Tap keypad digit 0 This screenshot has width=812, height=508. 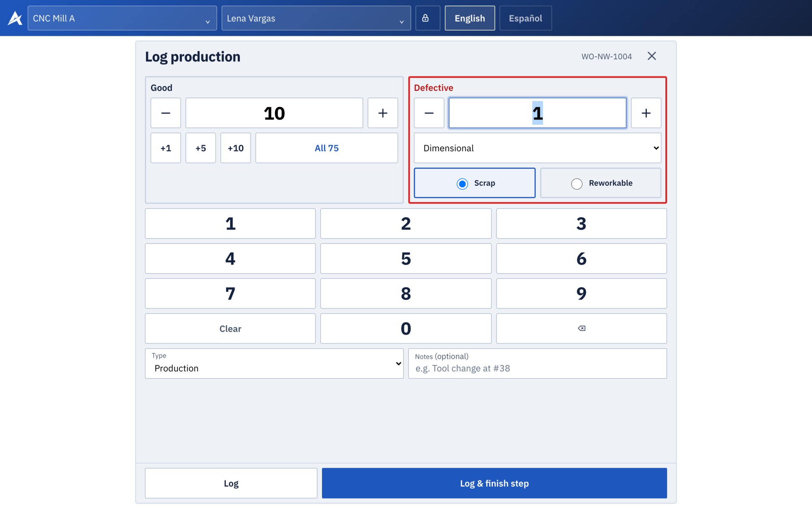(406, 328)
